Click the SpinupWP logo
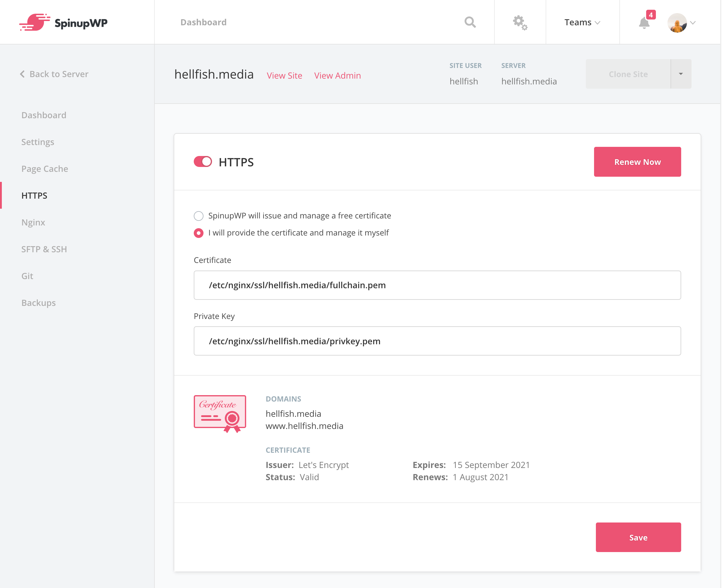 (x=63, y=22)
